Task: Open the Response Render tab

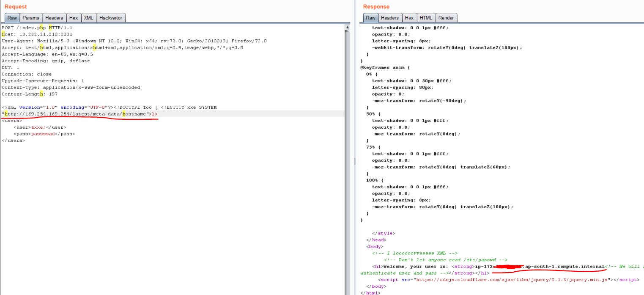Action: (x=446, y=18)
